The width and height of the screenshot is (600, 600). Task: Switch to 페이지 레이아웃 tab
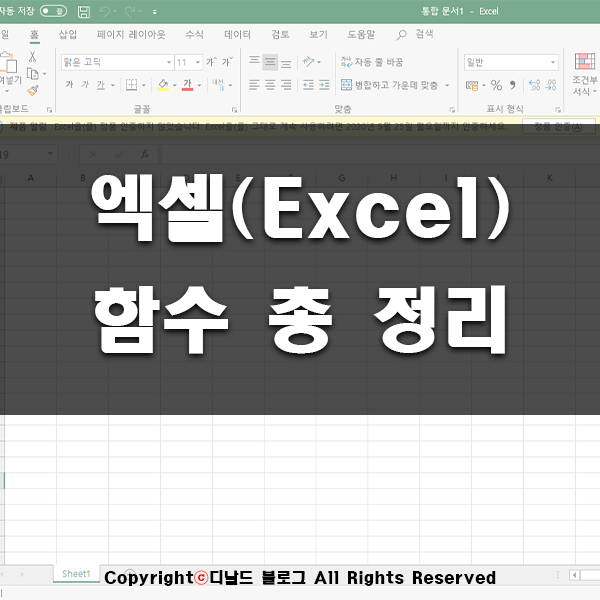(131, 34)
